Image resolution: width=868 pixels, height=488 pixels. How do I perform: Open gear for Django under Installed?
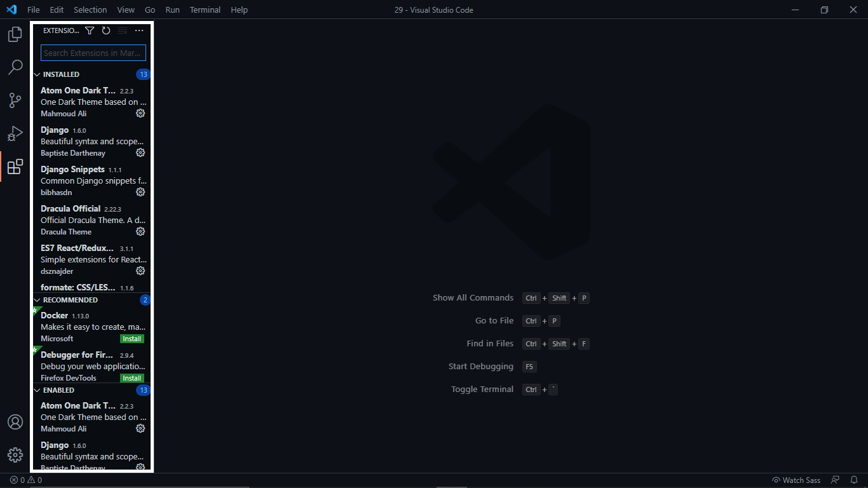point(140,152)
